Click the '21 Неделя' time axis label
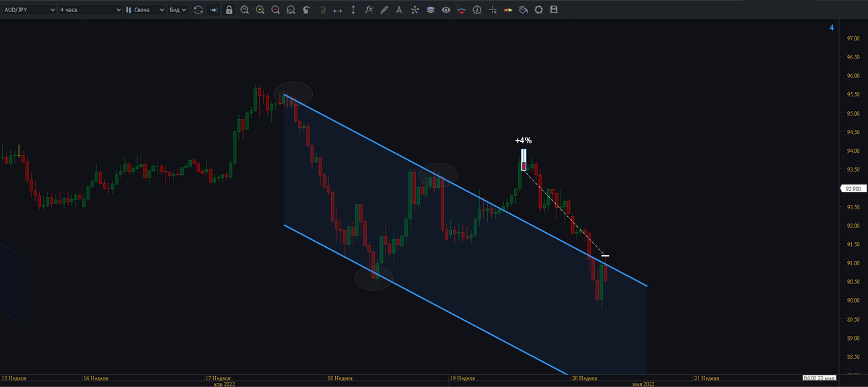This screenshot has width=868, height=387. tap(707, 378)
